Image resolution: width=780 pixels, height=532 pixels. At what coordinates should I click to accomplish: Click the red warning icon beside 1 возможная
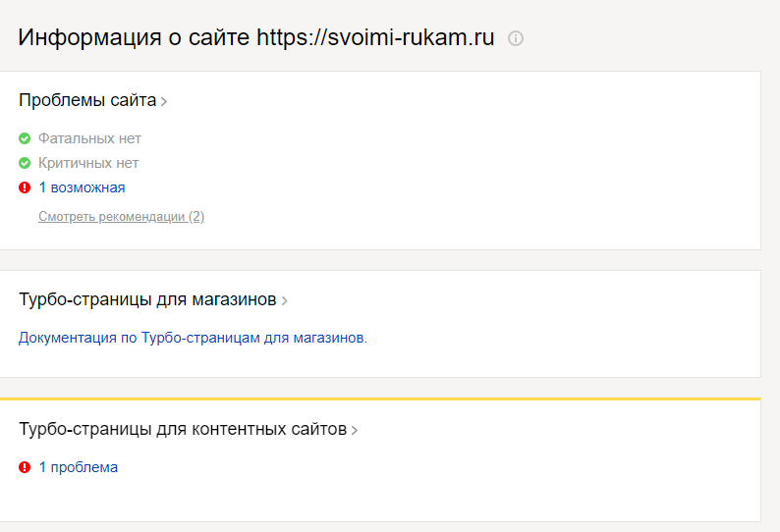coord(25,187)
